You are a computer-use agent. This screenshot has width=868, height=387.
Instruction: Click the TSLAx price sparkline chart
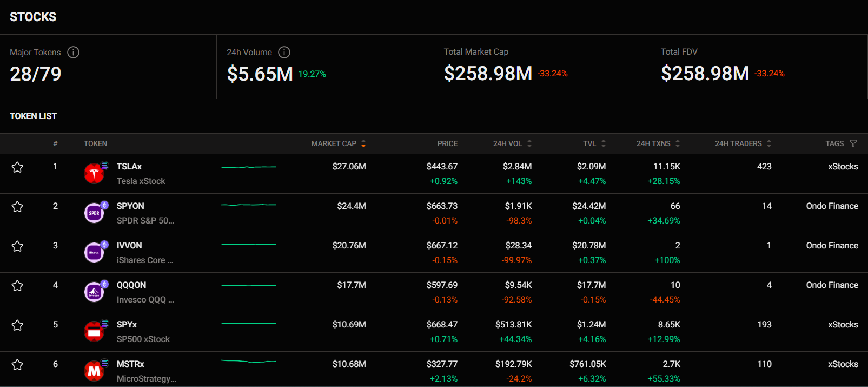tap(249, 167)
